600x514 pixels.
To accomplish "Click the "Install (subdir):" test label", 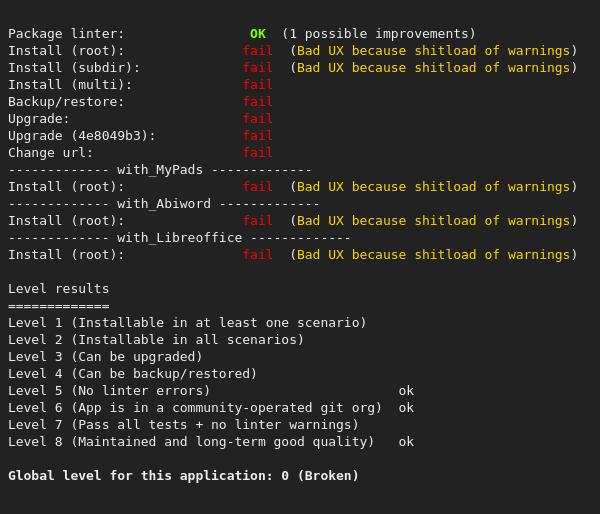I will tap(74, 68).
